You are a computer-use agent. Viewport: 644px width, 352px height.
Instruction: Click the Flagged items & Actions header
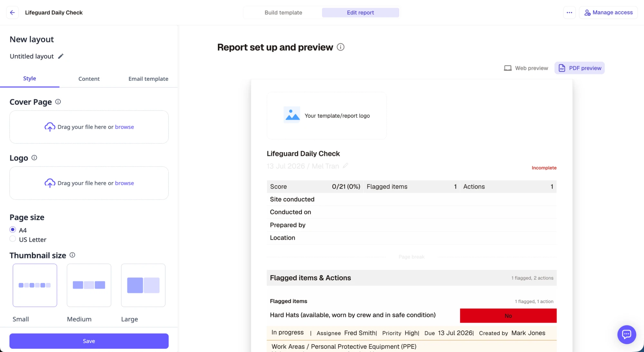412,278
